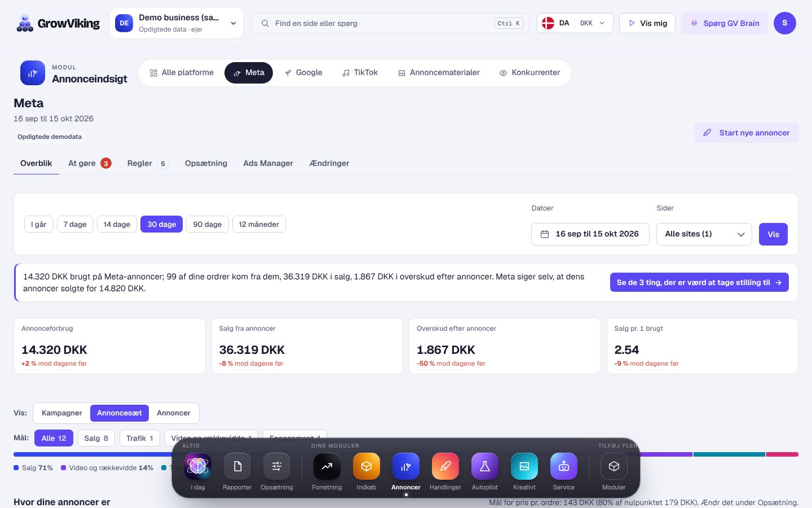Viewport: 812px width, 508px height.
Task: Open the Indkøb module icon
Action: (367, 466)
